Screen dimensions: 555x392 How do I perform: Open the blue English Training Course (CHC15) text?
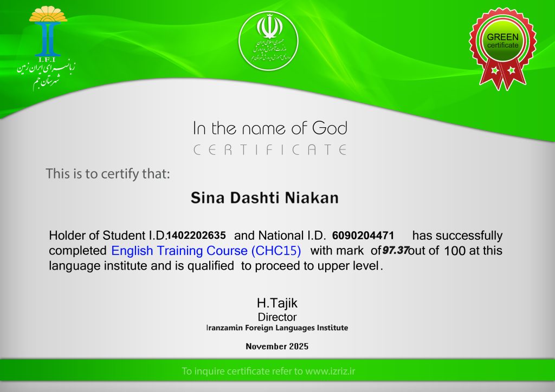pos(206,251)
